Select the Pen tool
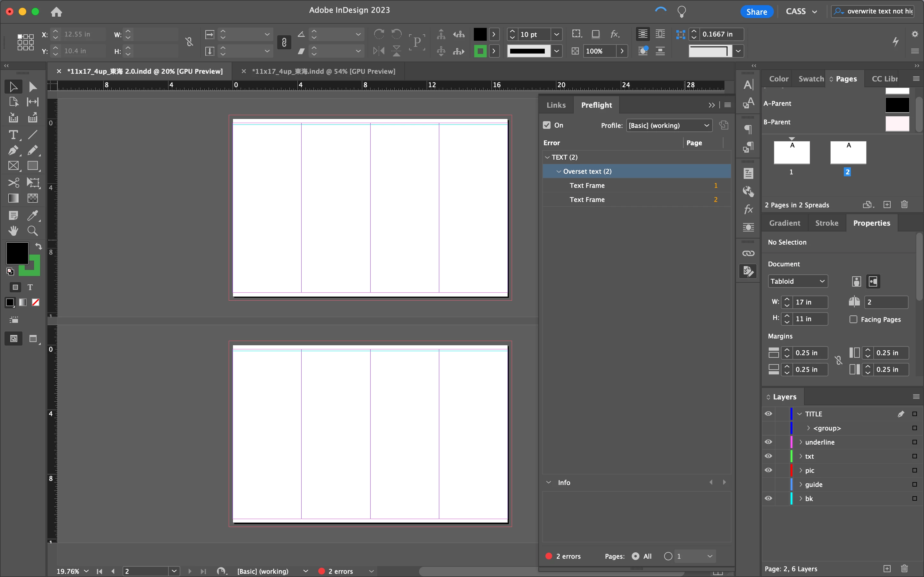Image resolution: width=924 pixels, height=577 pixels. point(13,150)
